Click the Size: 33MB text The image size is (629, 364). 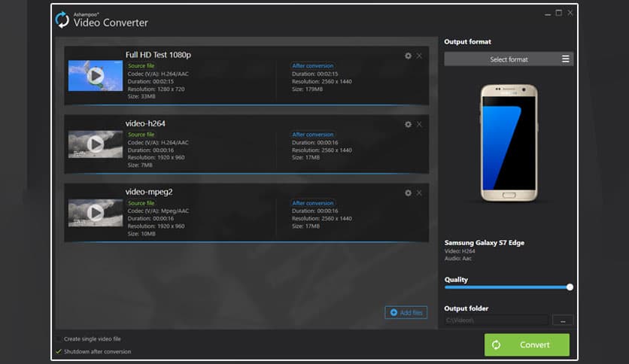[141, 96]
